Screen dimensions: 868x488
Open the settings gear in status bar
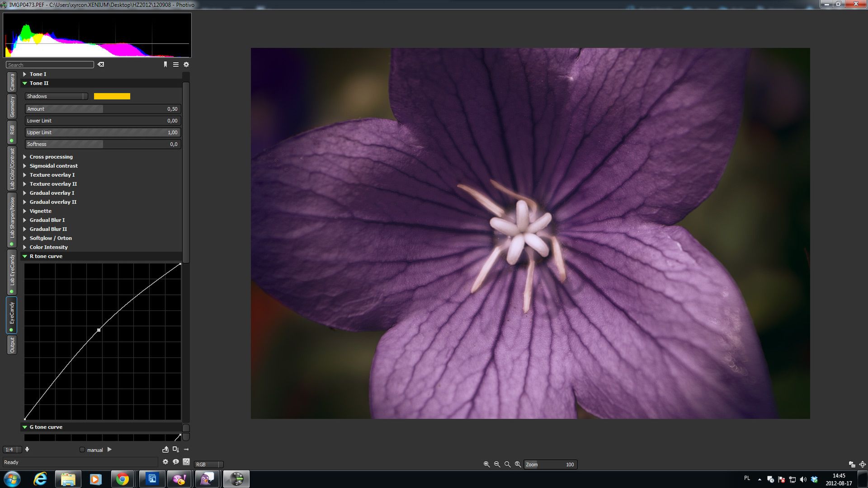pyautogui.click(x=165, y=462)
